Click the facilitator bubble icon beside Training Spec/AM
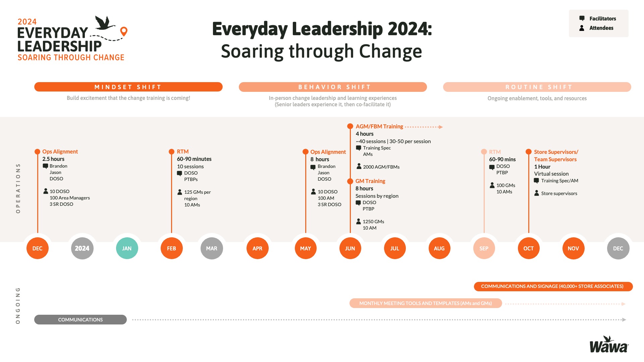The width and height of the screenshot is (644, 362). coord(536,181)
